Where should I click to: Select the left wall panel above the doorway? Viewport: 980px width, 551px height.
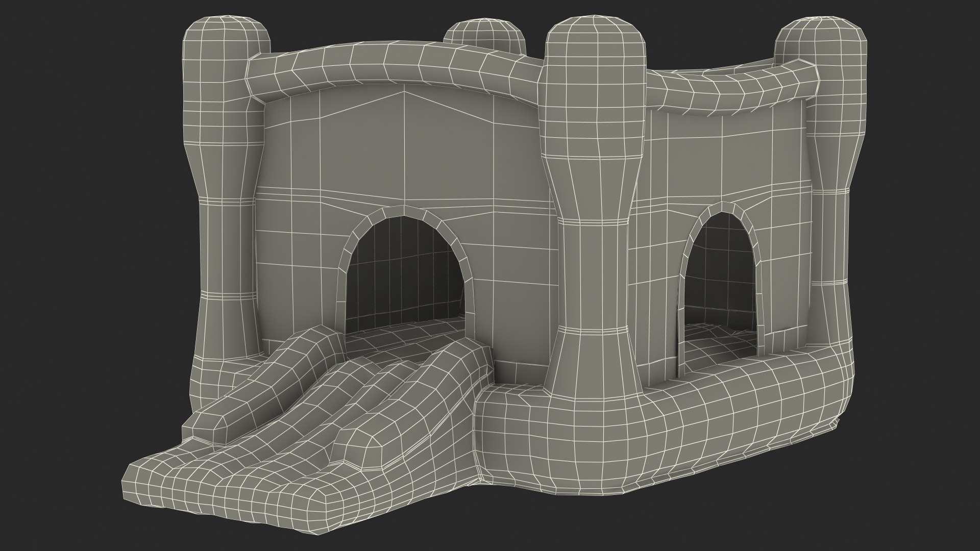point(403,148)
